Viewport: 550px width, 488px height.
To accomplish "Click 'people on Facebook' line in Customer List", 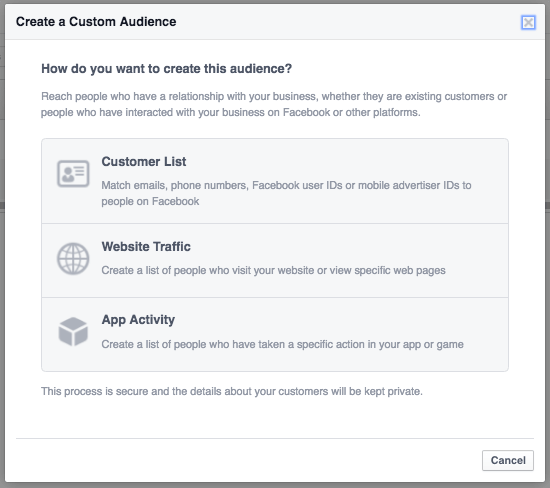I will pyautogui.click(x=150, y=201).
